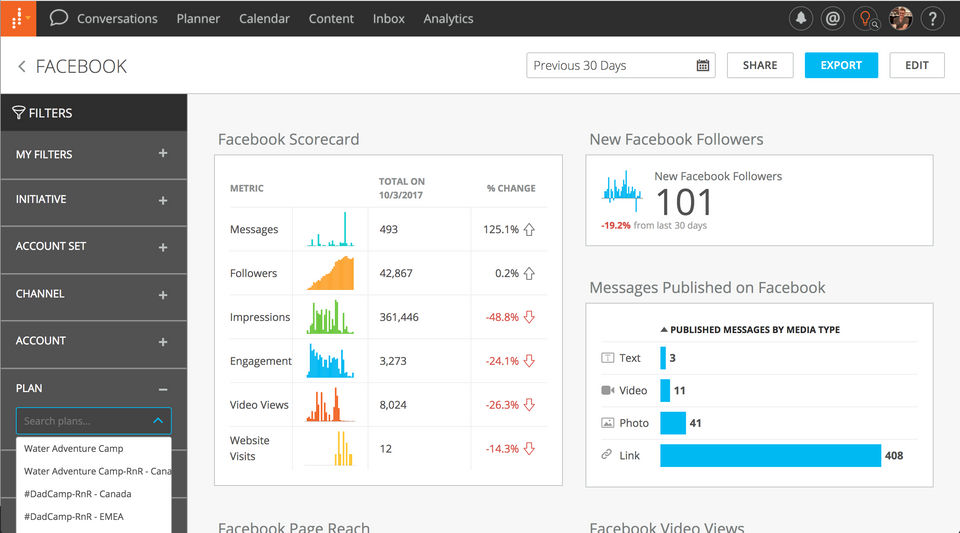Click the Filters funnel icon
The height and width of the screenshot is (533, 960).
click(x=18, y=113)
